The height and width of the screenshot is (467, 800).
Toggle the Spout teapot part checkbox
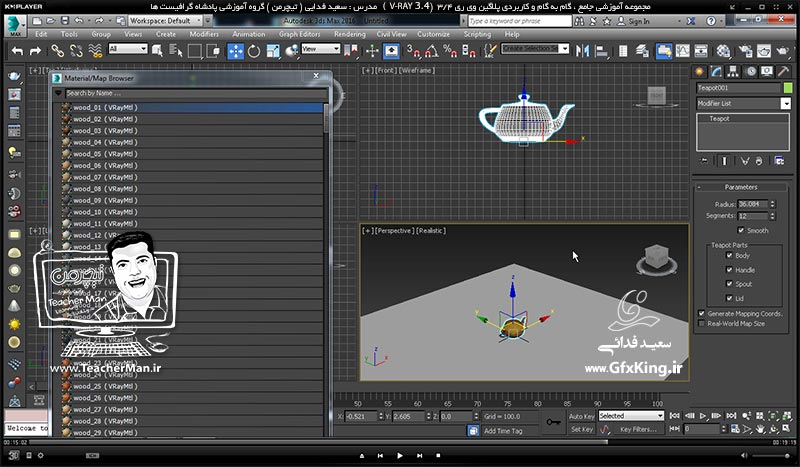pos(729,284)
